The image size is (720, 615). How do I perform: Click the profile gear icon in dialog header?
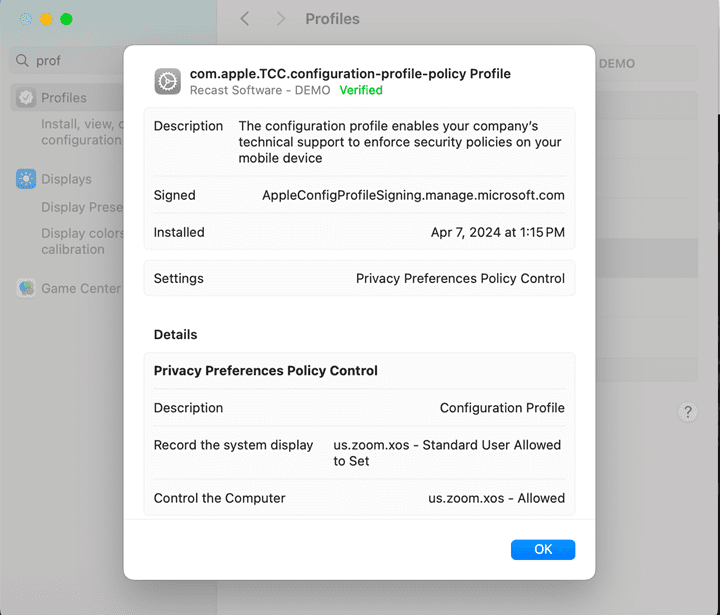tap(168, 81)
